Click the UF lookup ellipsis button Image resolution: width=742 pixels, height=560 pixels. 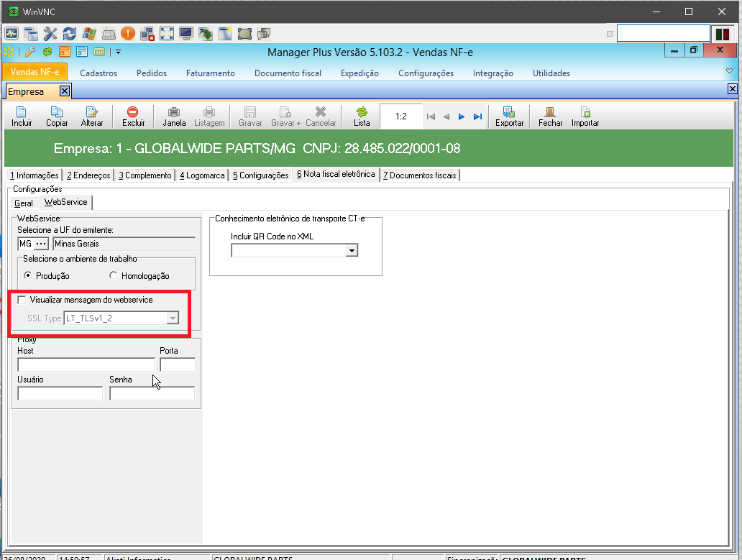click(41, 244)
